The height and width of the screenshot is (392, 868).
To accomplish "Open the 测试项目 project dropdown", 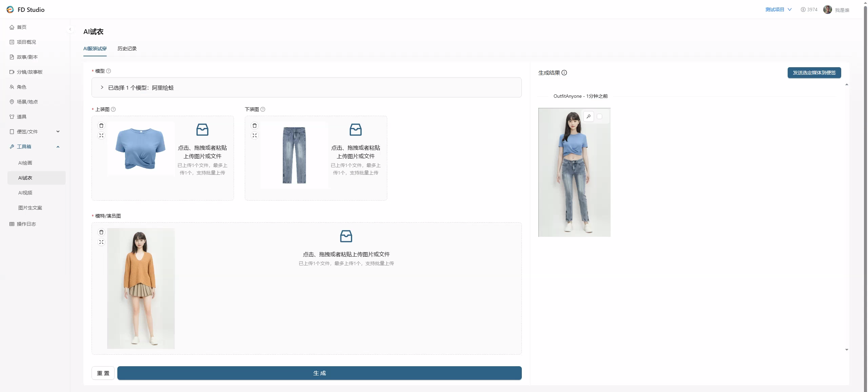I will click(x=778, y=10).
